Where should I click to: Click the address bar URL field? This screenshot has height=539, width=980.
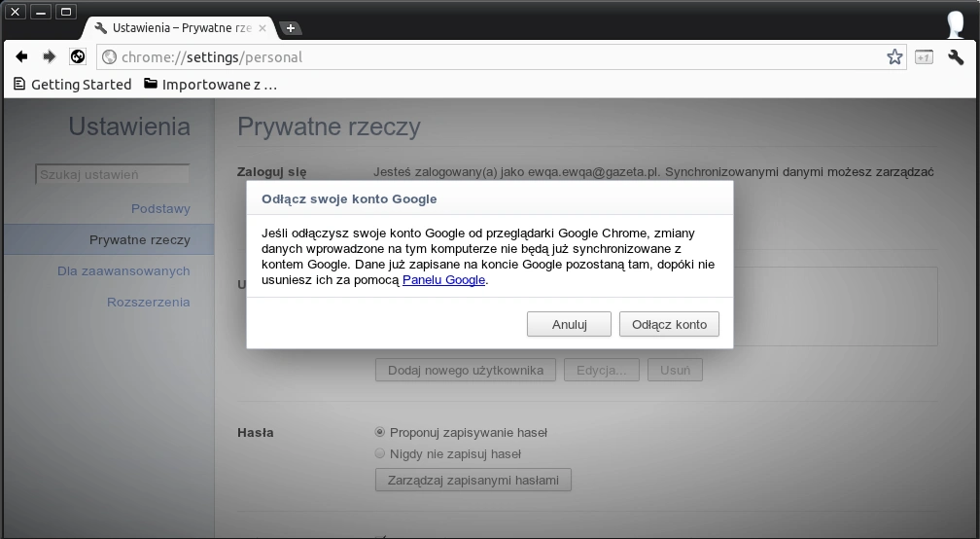pyautogui.click(x=500, y=56)
